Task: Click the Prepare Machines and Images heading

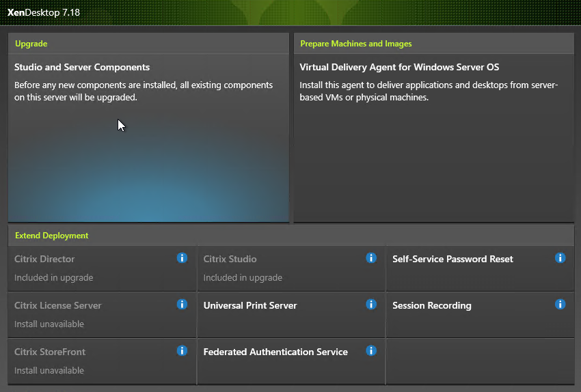Action: point(355,44)
